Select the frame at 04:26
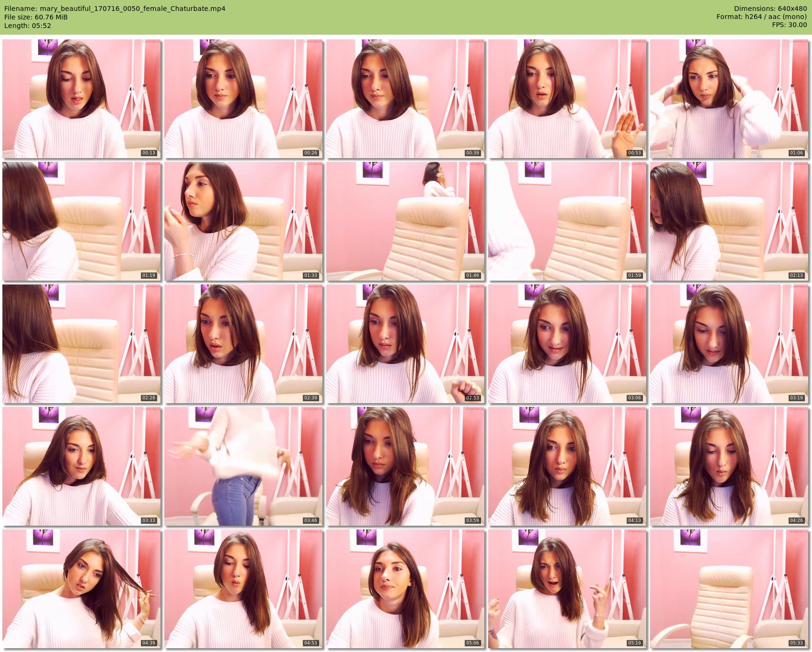The height and width of the screenshot is (652, 812). click(729, 466)
